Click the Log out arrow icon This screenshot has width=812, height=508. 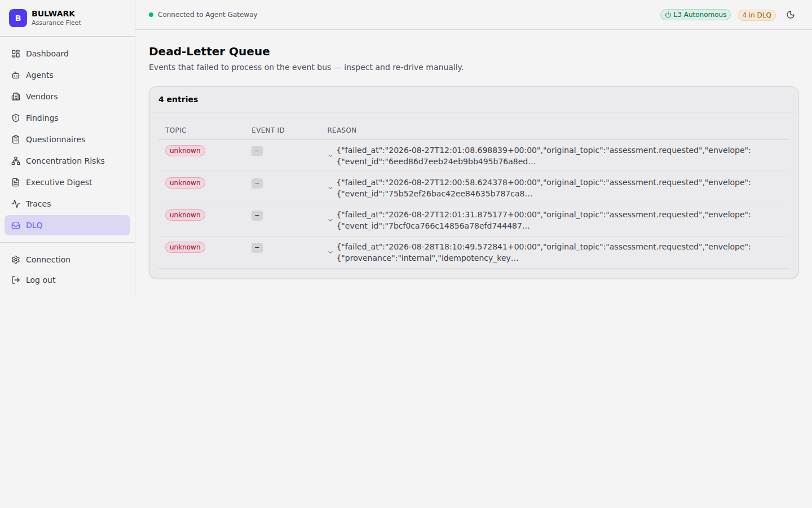point(16,280)
